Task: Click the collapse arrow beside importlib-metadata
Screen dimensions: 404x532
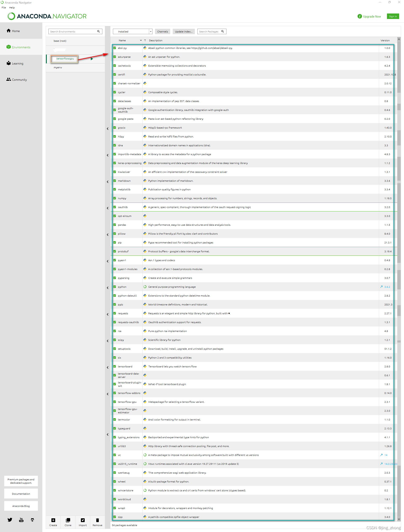Action: [x=107, y=155]
